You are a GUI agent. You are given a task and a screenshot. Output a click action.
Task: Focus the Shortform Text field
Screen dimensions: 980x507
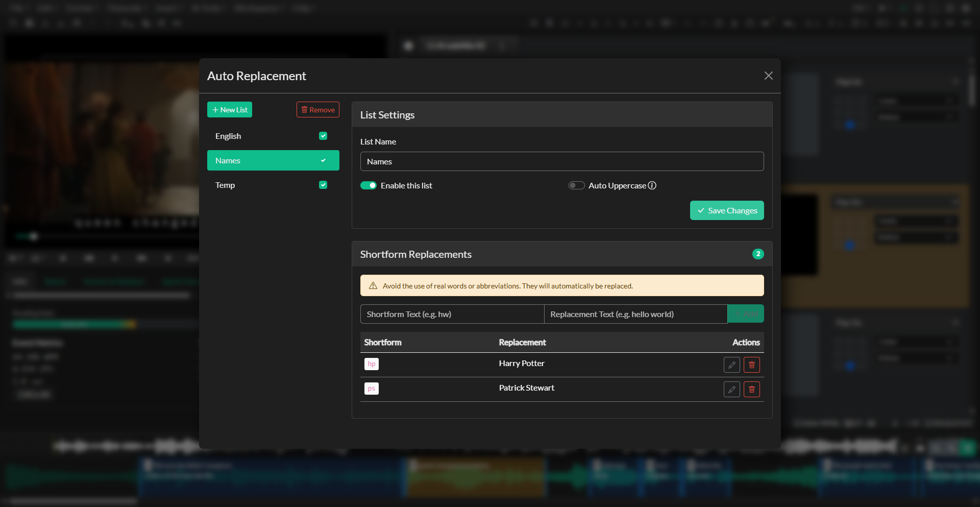452,314
